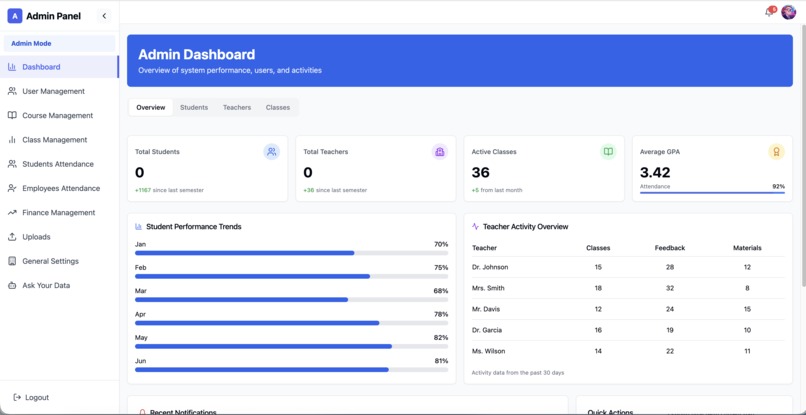This screenshot has width=806, height=415.
Task: Select the Overview tab
Action: [x=151, y=107]
